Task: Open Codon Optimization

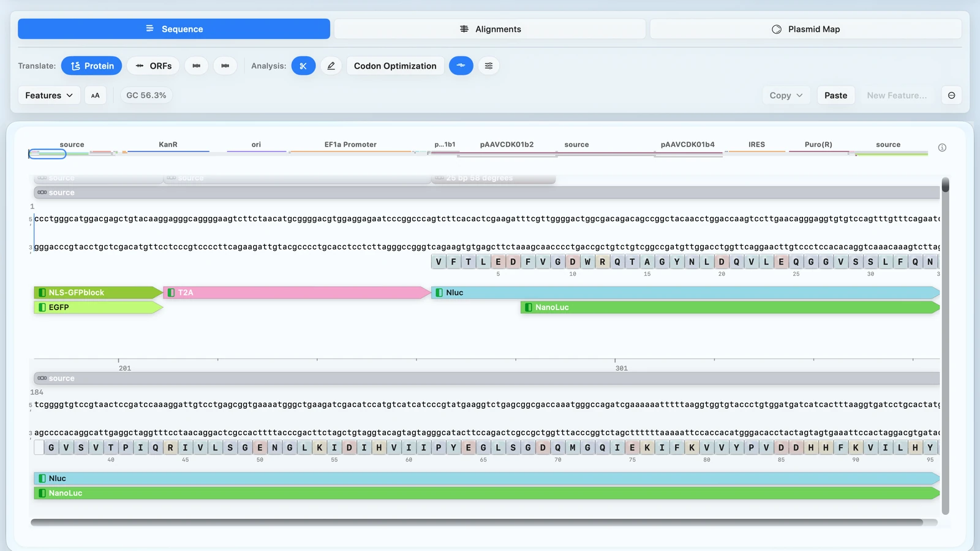Action: pos(395,66)
